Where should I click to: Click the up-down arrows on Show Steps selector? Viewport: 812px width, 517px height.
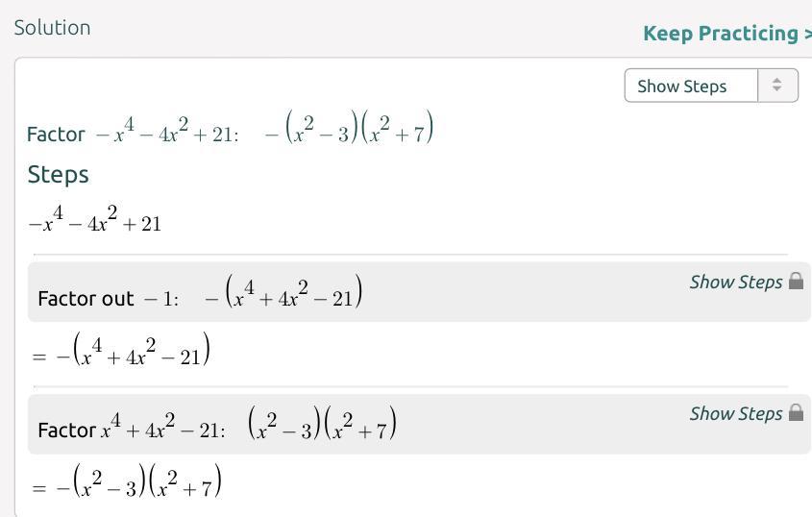pos(777,86)
